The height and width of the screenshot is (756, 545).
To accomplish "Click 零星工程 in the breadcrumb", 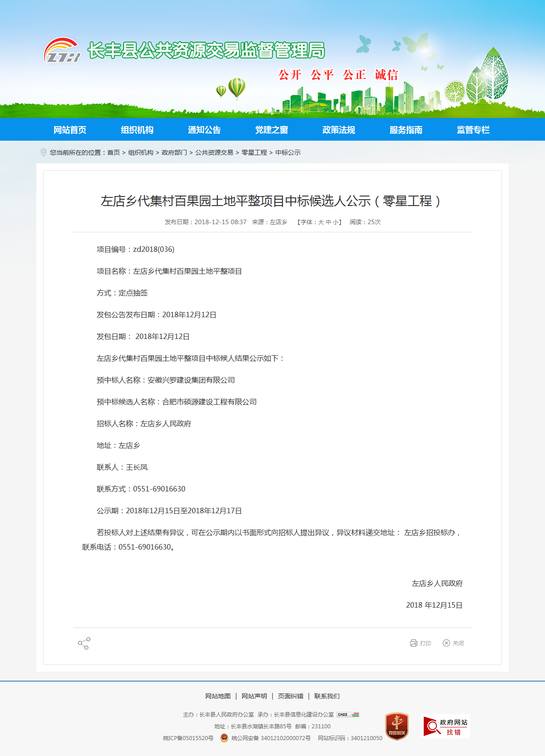I will click(254, 152).
